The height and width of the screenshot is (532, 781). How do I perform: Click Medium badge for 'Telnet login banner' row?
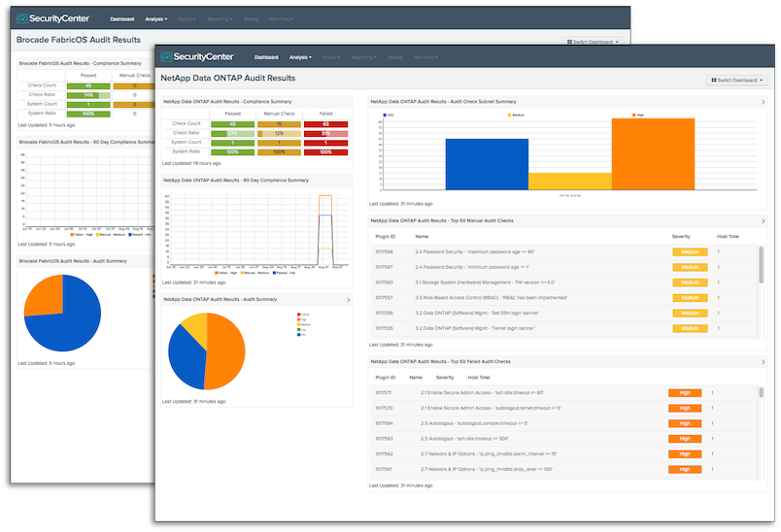(690, 328)
